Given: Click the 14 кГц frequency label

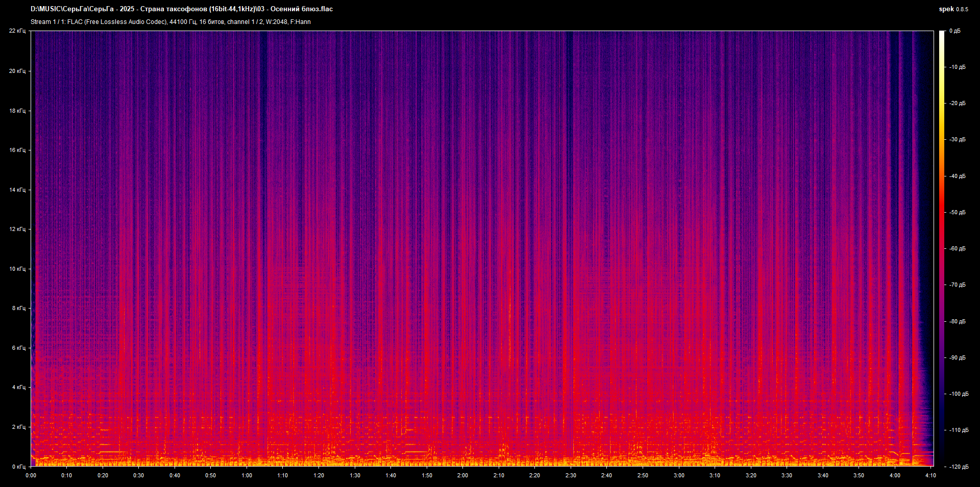Looking at the screenshot, I should (x=17, y=190).
